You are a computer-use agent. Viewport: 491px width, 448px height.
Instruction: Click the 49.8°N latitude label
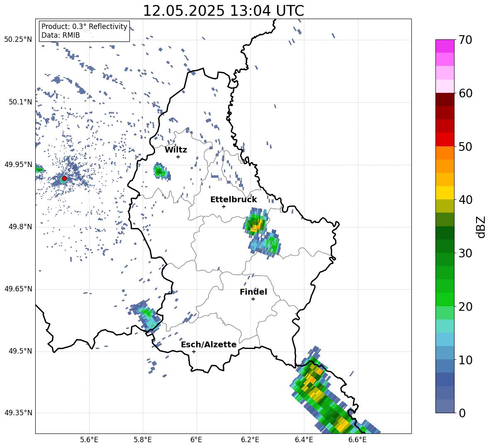pyautogui.click(x=21, y=227)
